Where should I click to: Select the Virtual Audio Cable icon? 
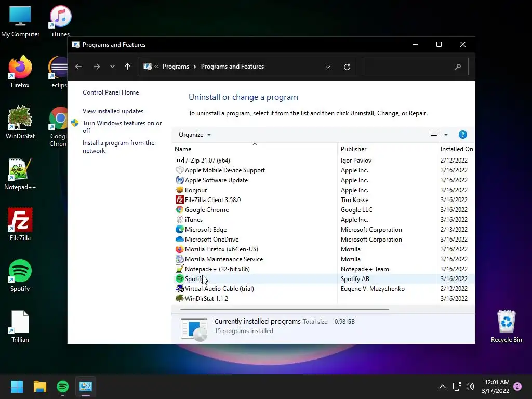pos(179,288)
